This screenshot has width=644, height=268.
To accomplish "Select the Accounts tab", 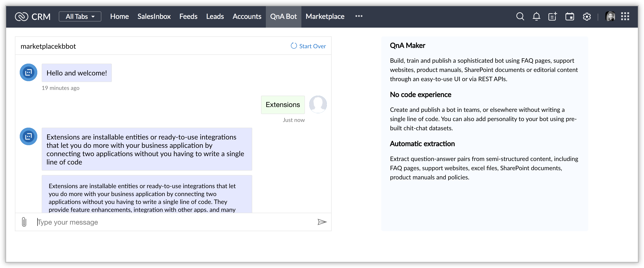I will click(247, 16).
